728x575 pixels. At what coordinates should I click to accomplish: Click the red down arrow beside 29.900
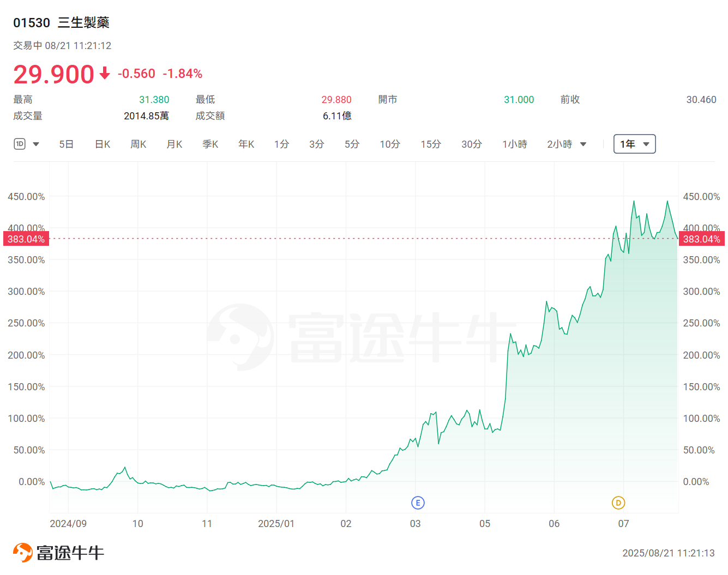(104, 74)
